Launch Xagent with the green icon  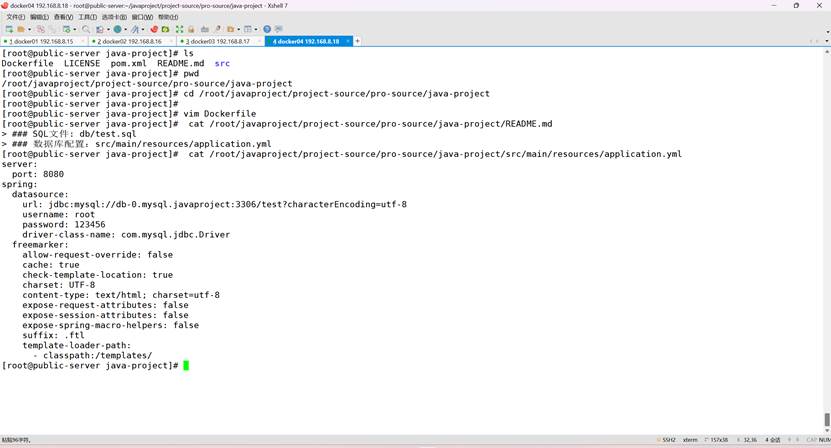(x=165, y=29)
